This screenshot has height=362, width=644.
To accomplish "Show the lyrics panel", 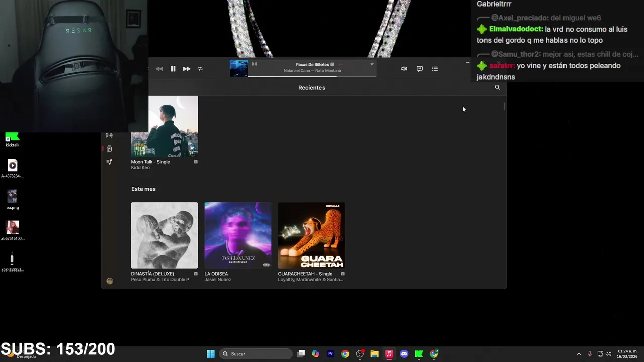I will click(x=419, y=69).
